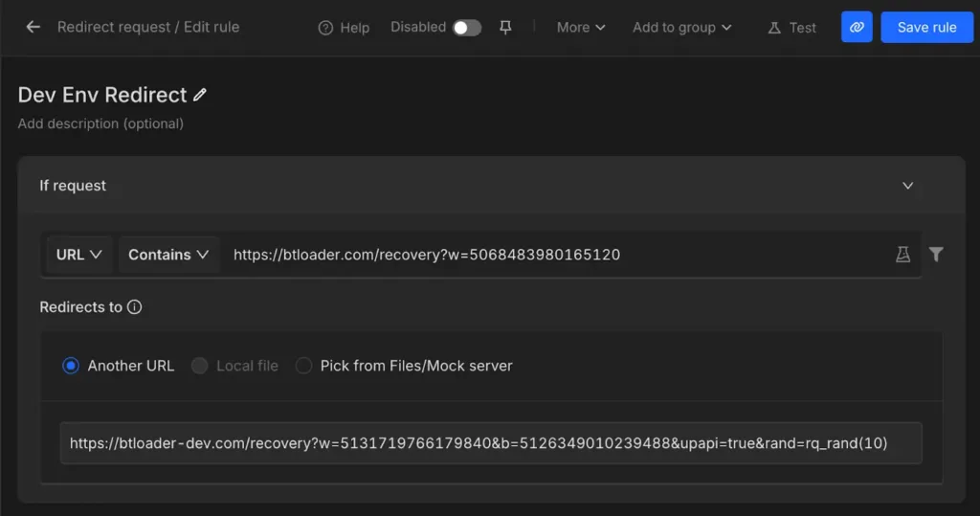The image size is (980, 516).
Task: Go back using the left arrow
Action: coord(33,27)
